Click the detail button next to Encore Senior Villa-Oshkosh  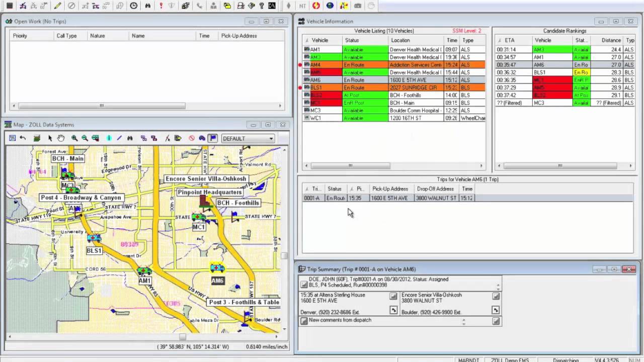click(496, 296)
